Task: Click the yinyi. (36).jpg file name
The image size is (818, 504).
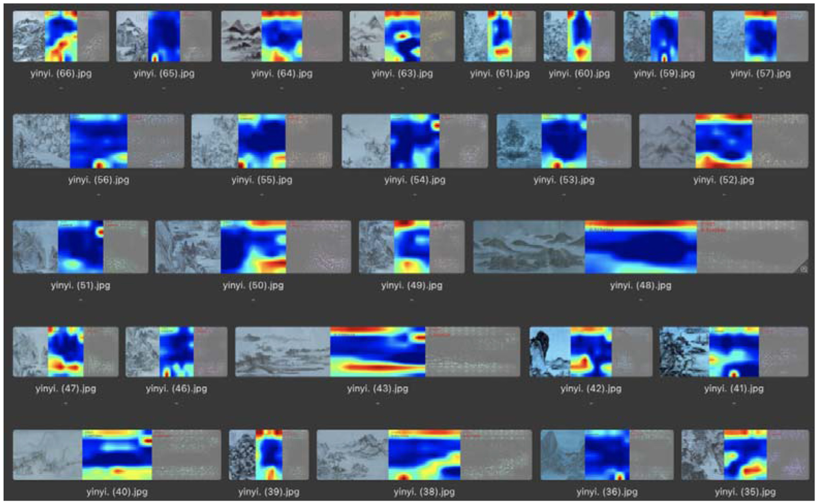Action: coord(607,492)
